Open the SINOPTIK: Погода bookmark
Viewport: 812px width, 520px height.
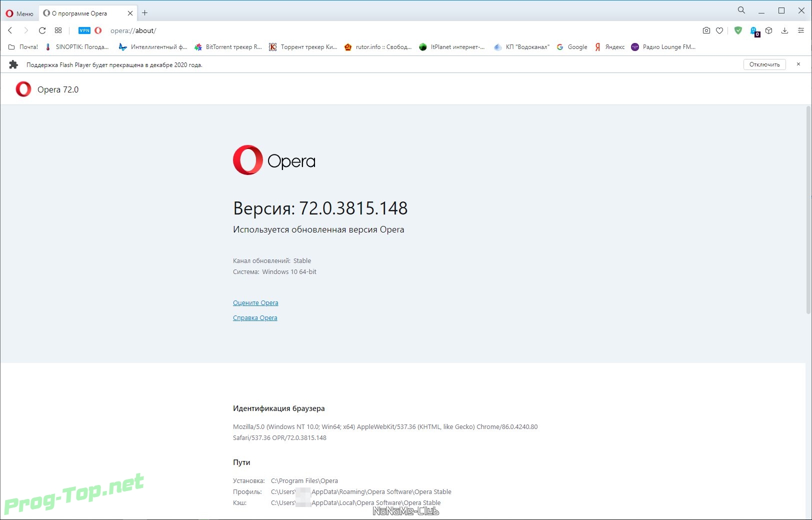76,47
